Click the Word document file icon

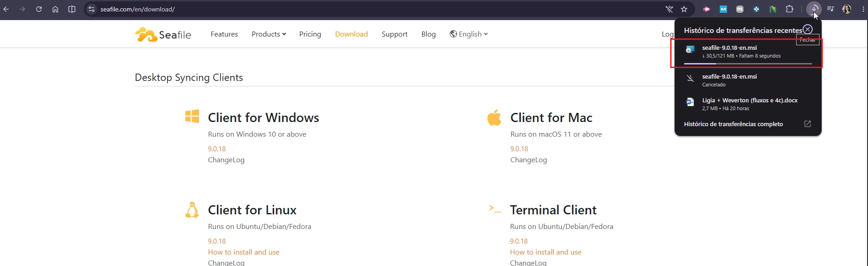pyautogui.click(x=690, y=102)
